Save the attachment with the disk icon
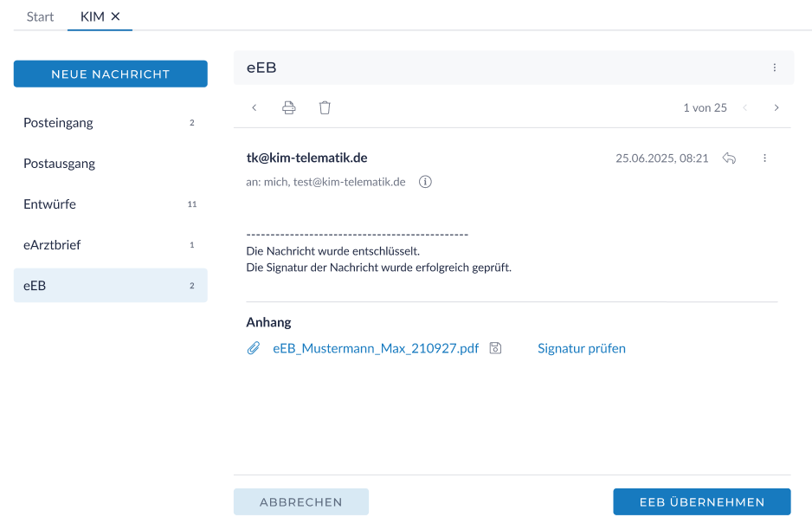Viewport: 812px width, 517px height. point(495,348)
